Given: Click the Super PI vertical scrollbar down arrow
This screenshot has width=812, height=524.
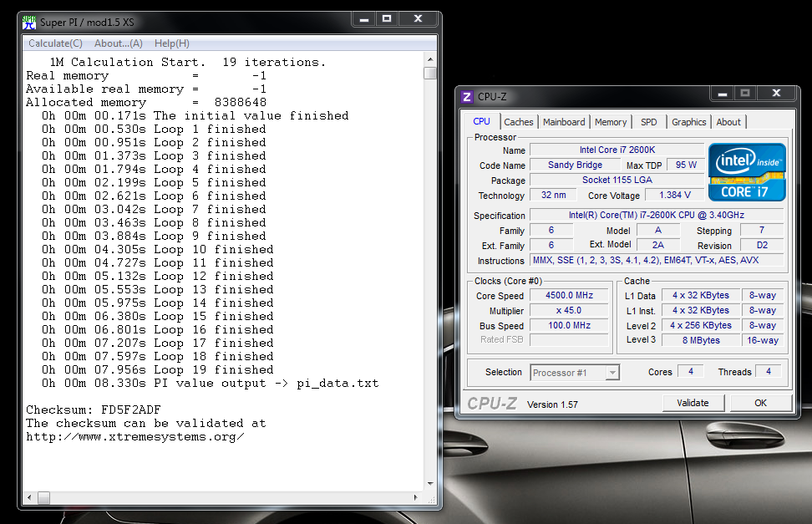Looking at the screenshot, I should click(430, 484).
